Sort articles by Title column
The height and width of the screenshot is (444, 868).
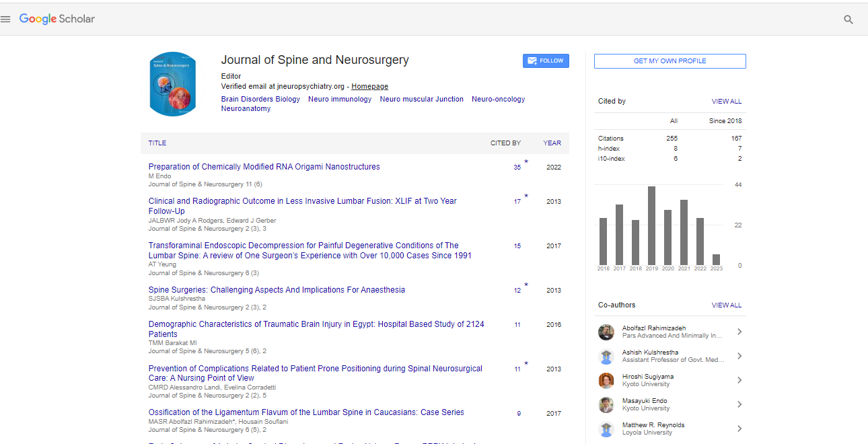pos(157,143)
